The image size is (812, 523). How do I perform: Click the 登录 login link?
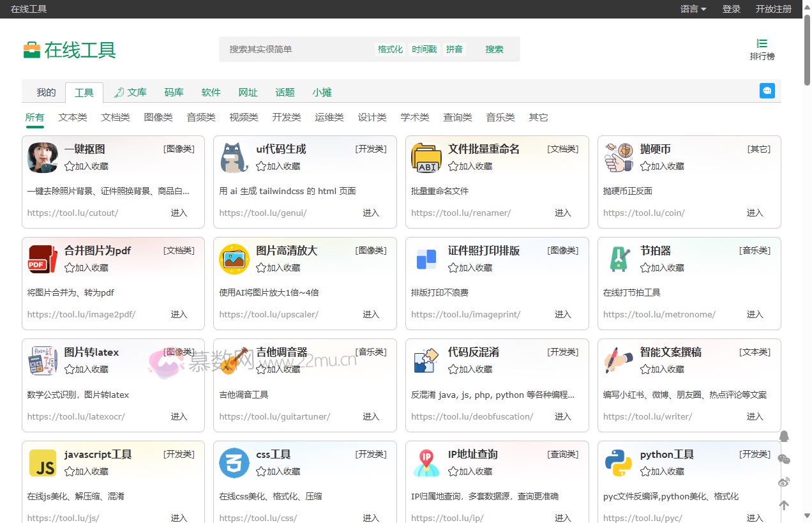click(730, 9)
